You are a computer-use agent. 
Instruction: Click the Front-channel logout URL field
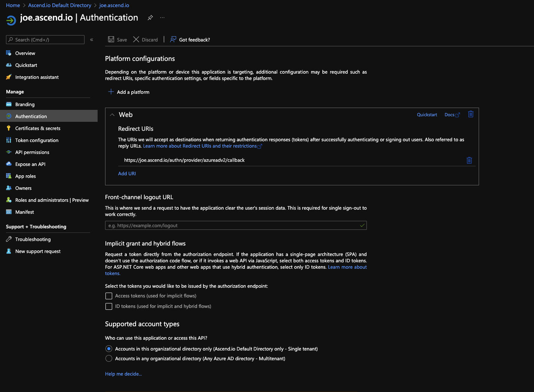[236, 225]
